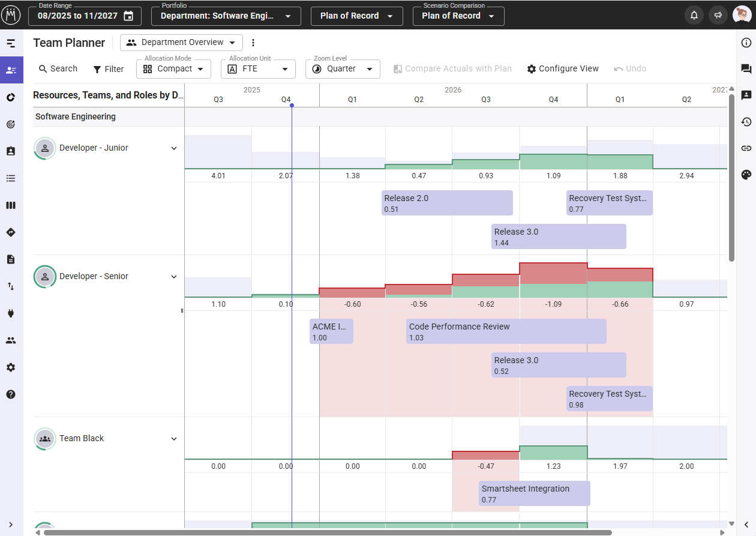Open the three-dot menu beside Department Overview
The height and width of the screenshot is (536, 756).
[253, 43]
